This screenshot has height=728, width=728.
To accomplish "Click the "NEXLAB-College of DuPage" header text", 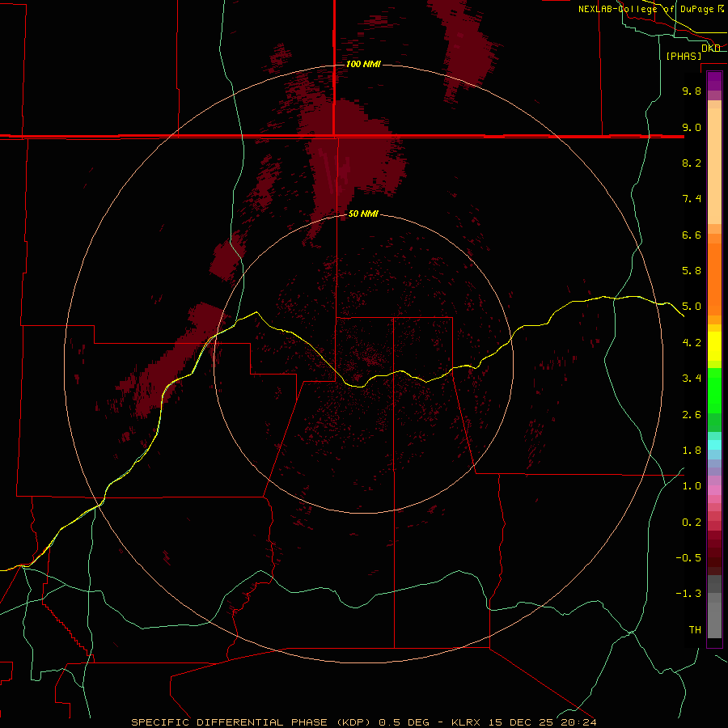I will [x=645, y=9].
